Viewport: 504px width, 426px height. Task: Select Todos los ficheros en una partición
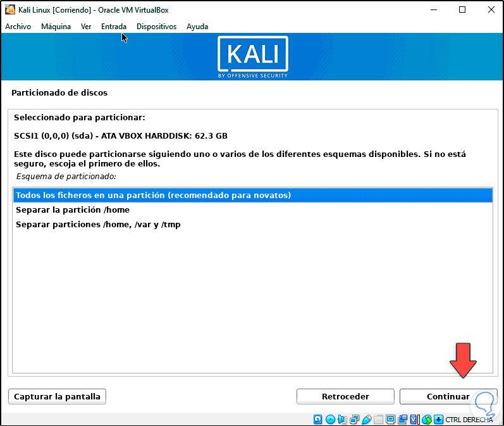click(253, 196)
